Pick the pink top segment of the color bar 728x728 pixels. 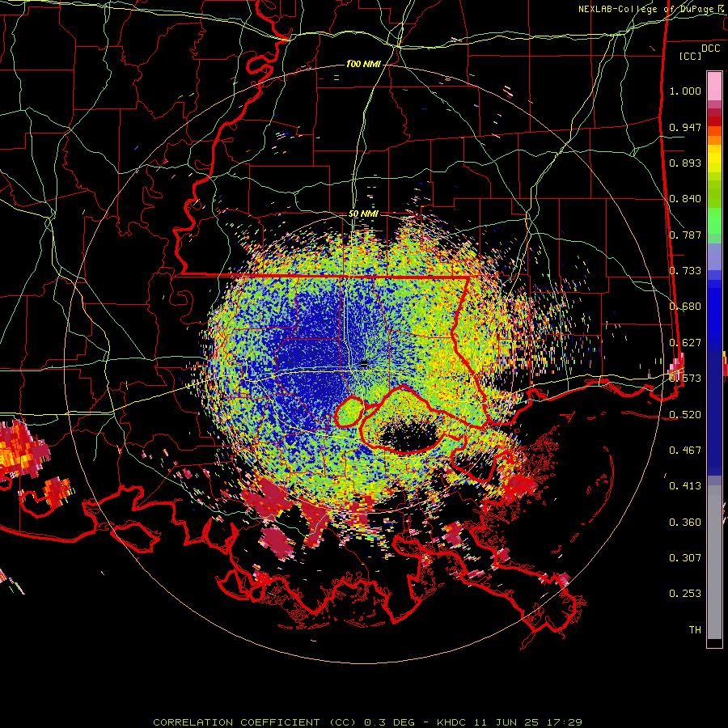714,87
